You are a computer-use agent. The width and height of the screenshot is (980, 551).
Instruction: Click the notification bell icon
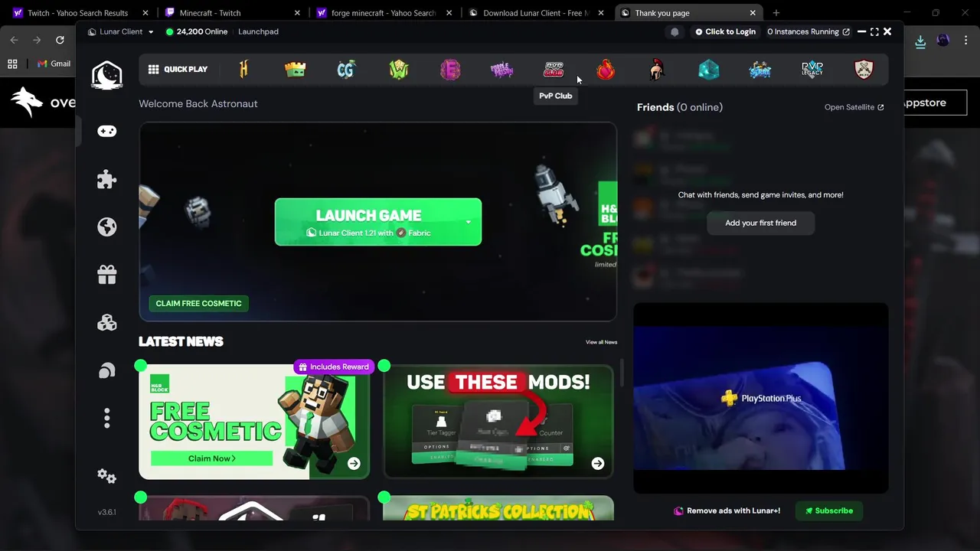(x=675, y=31)
